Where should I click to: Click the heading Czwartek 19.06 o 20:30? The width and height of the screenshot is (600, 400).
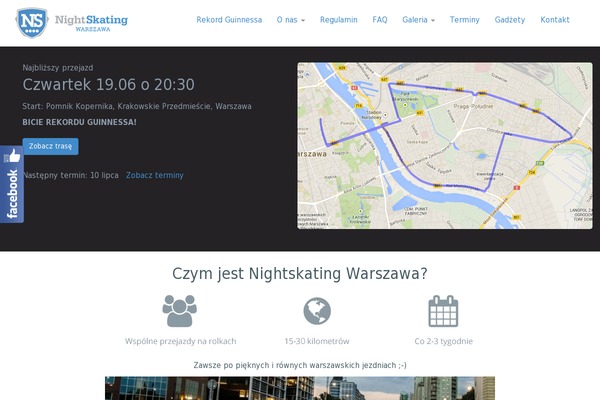coord(109,85)
